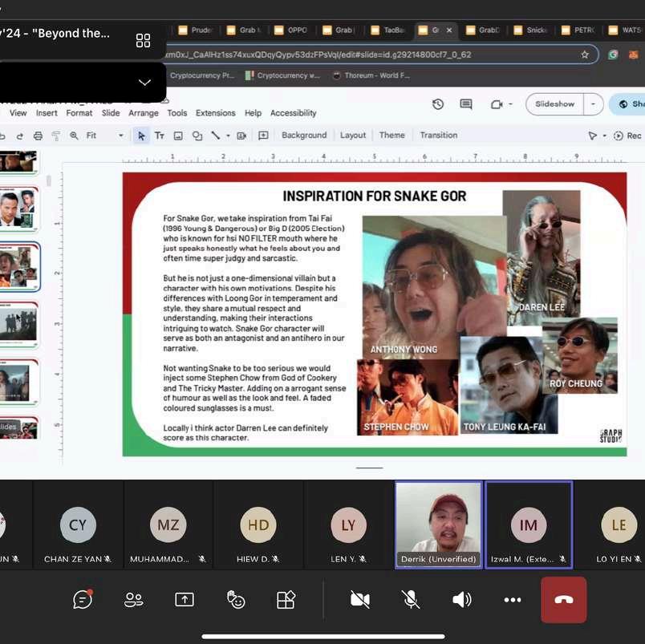Image resolution: width=645 pixels, height=644 pixels.
Task: Open the Extensions menu
Action: pos(216,113)
